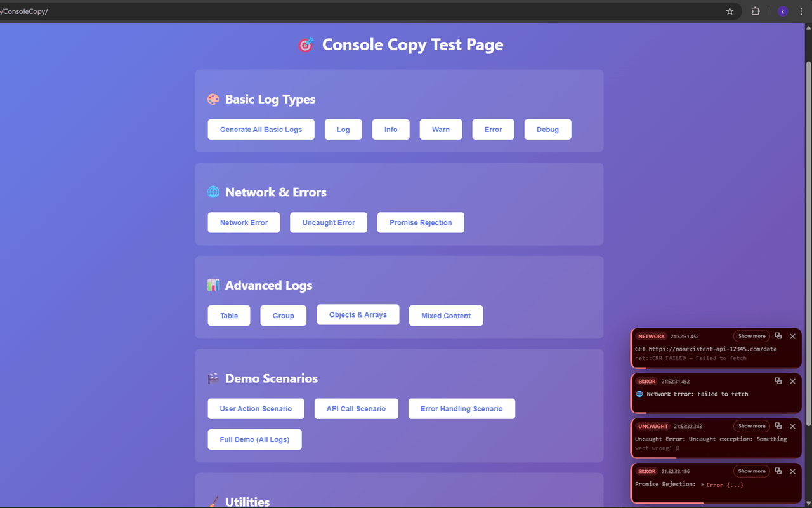
Task: Click the Basic Log Types heading
Action: 270,99
